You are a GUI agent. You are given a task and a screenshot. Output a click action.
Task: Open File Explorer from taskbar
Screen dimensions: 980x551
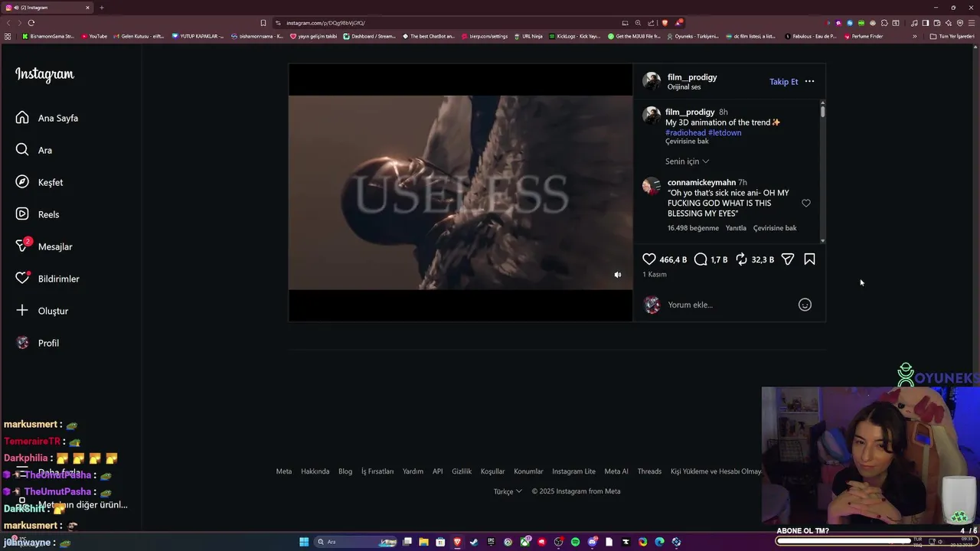(x=423, y=542)
